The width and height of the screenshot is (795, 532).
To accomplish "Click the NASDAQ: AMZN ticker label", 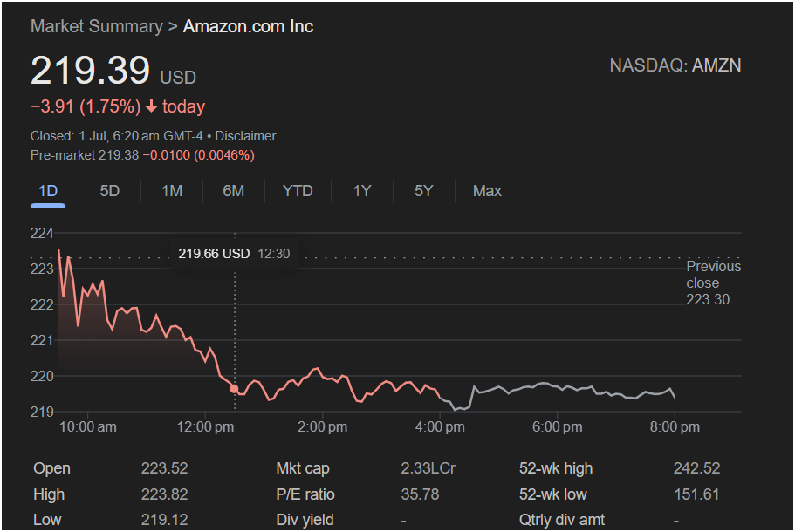I will pyautogui.click(x=675, y=65).
